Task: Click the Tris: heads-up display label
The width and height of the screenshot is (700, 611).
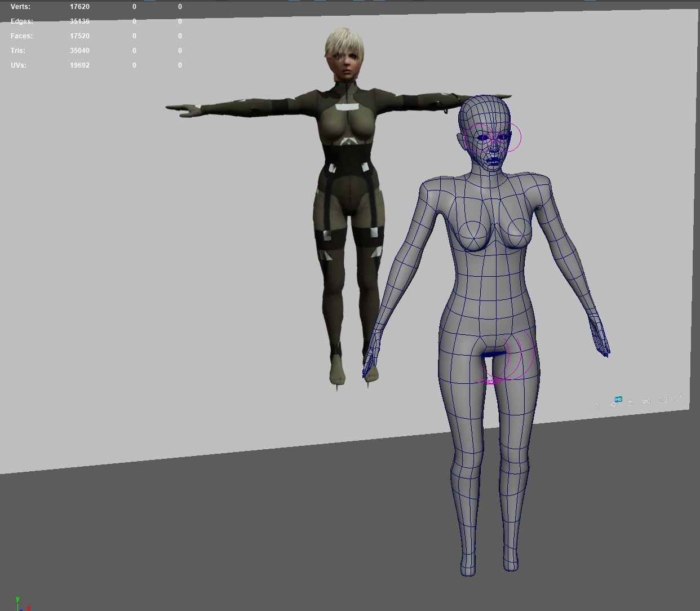Action: [18, 51]
